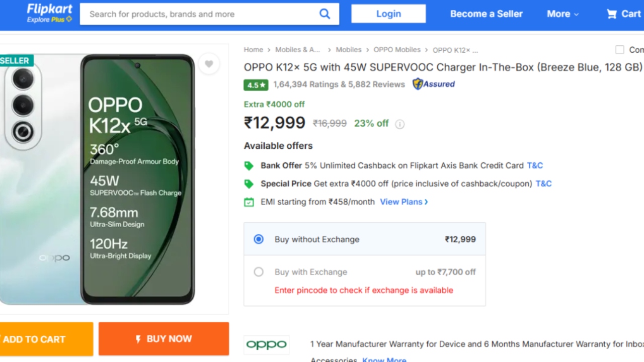Screen dimensions: 644x362
Task: Click the OPPO brand logo
Action: (267, 345)
